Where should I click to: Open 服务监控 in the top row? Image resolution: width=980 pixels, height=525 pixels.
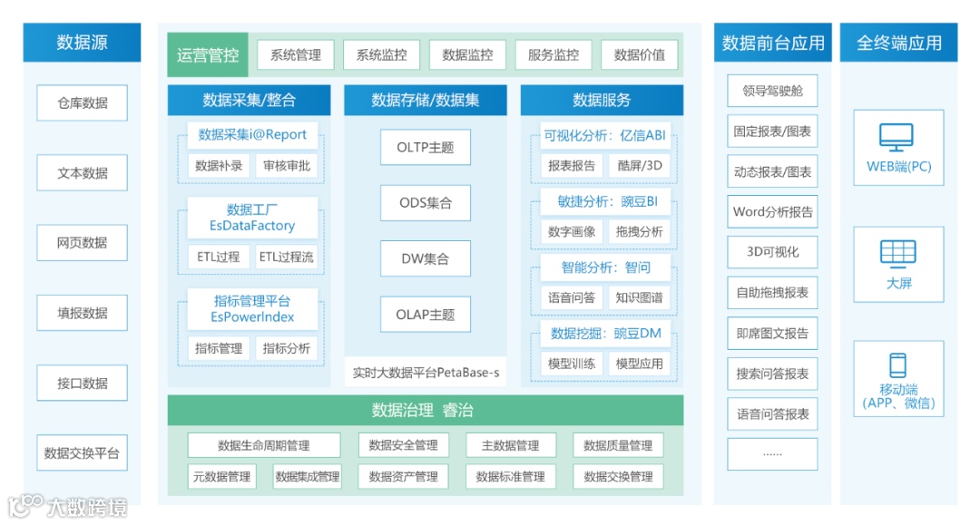554,55
